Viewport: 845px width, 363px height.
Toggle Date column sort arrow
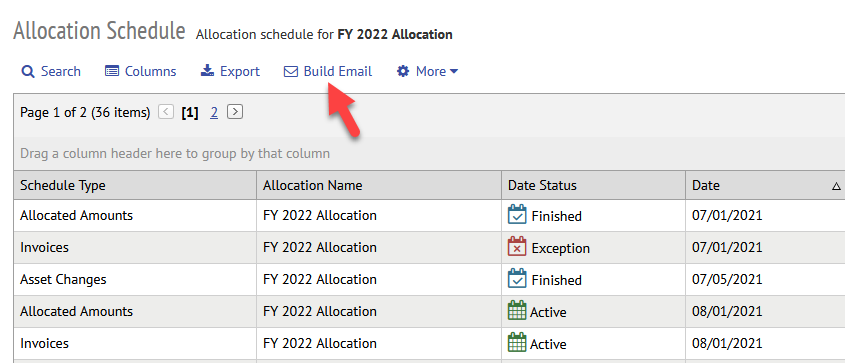(836, 186)
